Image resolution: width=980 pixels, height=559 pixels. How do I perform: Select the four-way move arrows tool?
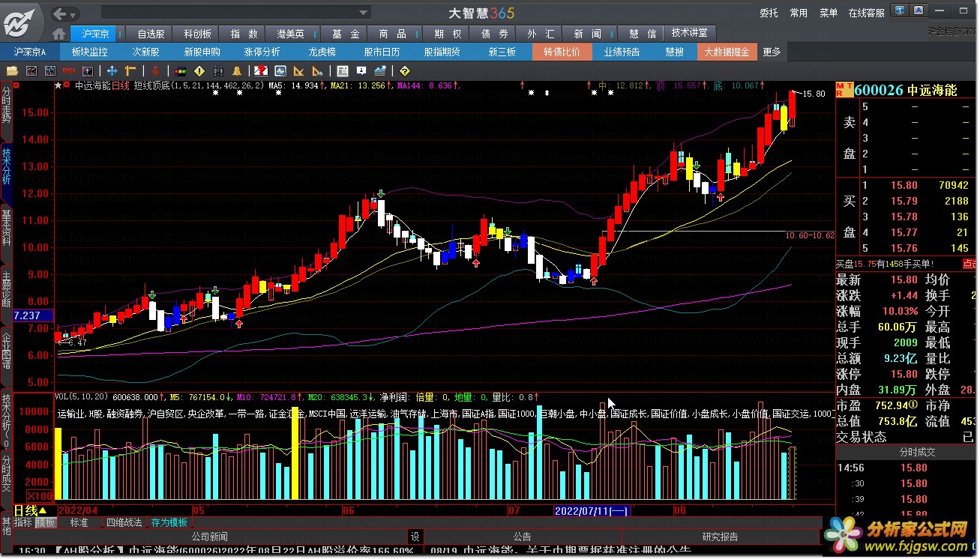112,71
